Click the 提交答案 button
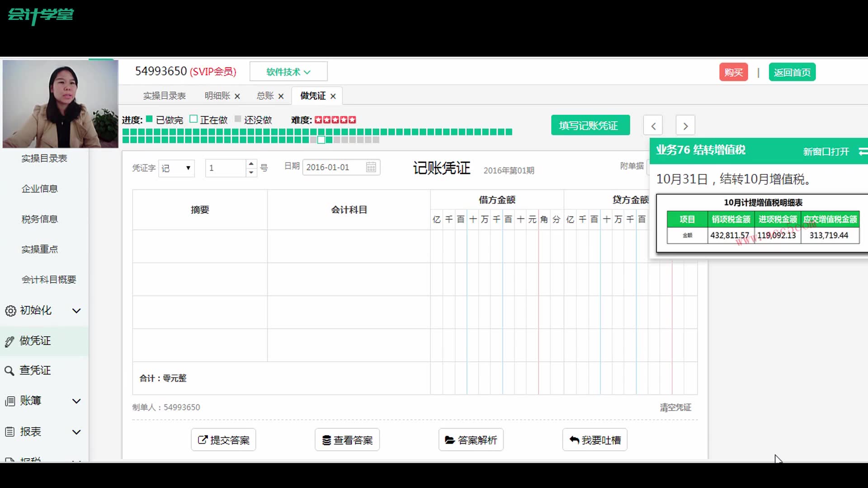Image resolution: width=868 pixels, height=488 pixels. [223, 440]
